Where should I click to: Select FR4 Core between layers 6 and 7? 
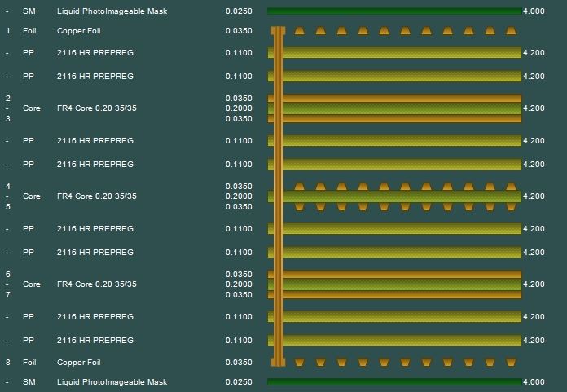click(96, 284)
